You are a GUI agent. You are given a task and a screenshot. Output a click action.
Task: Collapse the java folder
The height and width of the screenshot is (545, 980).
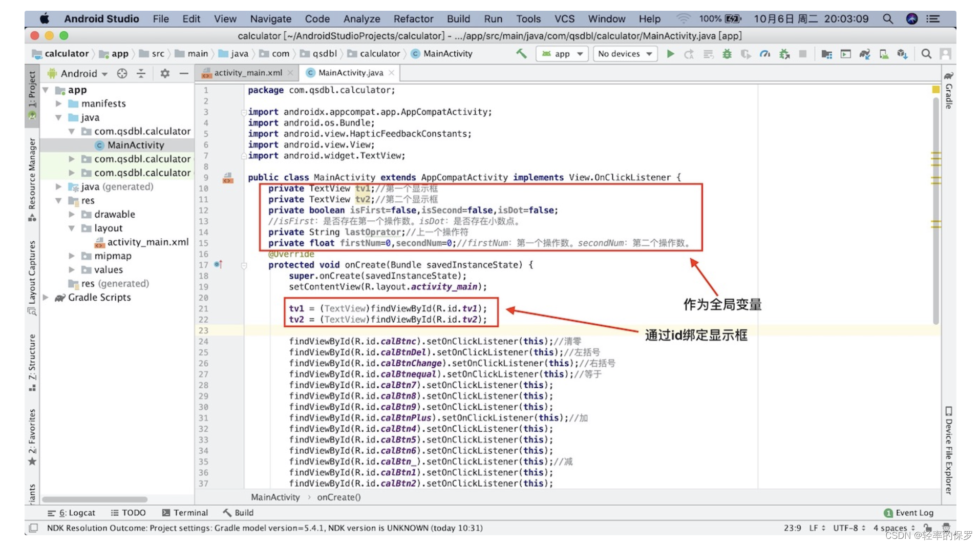click(x=58, y=117)
